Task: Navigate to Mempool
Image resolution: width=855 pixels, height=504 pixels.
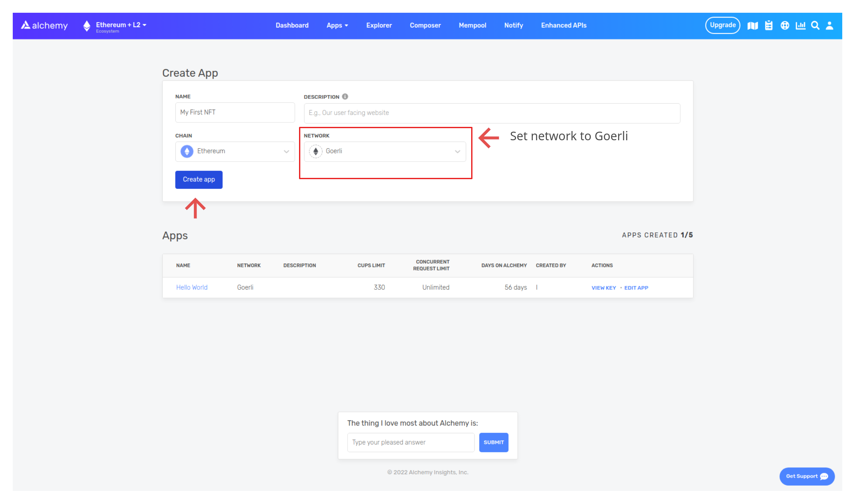Action: click(x=472, y=26)
